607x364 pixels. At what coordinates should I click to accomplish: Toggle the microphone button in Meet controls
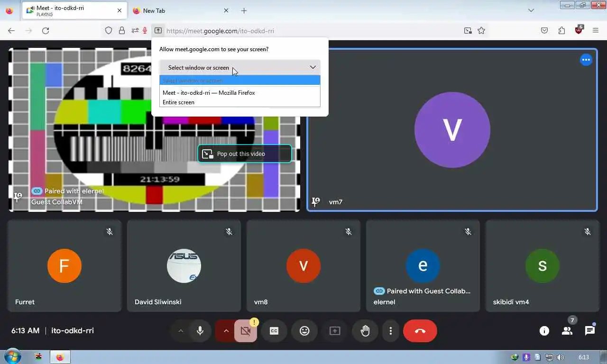pyautogui.click(x=200, y=331)
